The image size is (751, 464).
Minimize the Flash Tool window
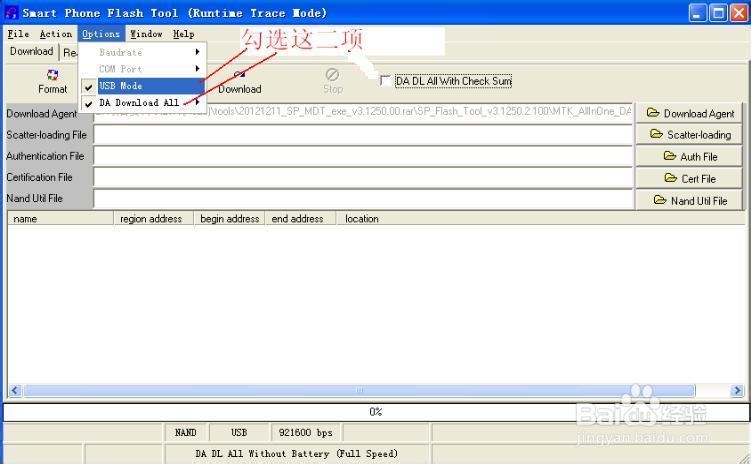pos(698,13)
